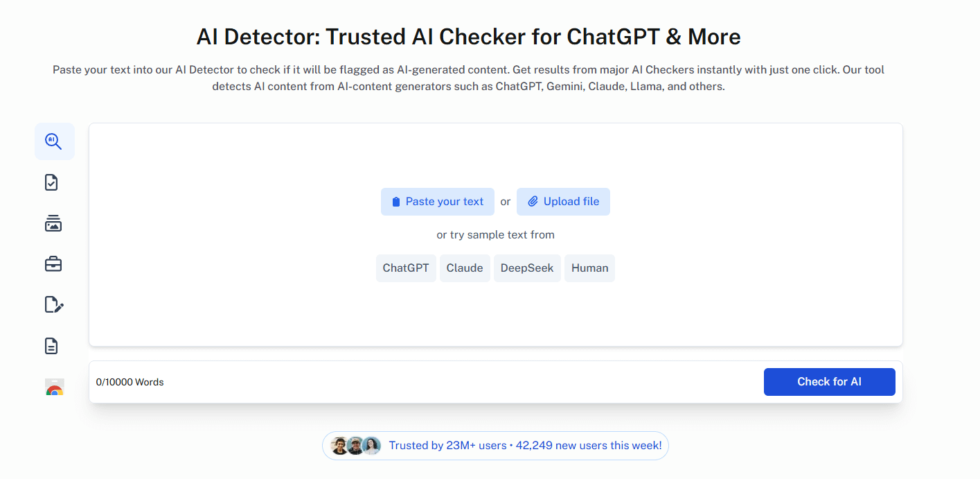Open the image stack tool in sidebar
Image resolution: width=980 pixels, height=479 pixels.
[53, 223]
